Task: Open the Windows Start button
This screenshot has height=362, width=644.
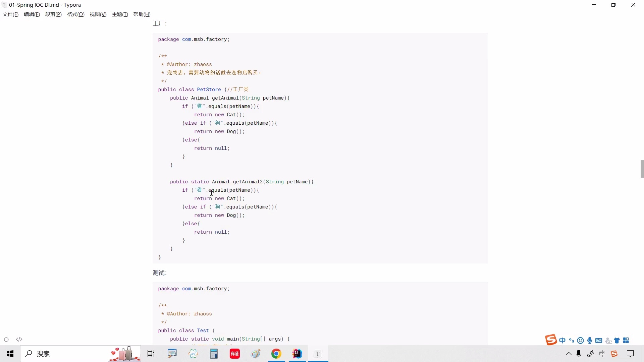Action: (x=10, y=354)
